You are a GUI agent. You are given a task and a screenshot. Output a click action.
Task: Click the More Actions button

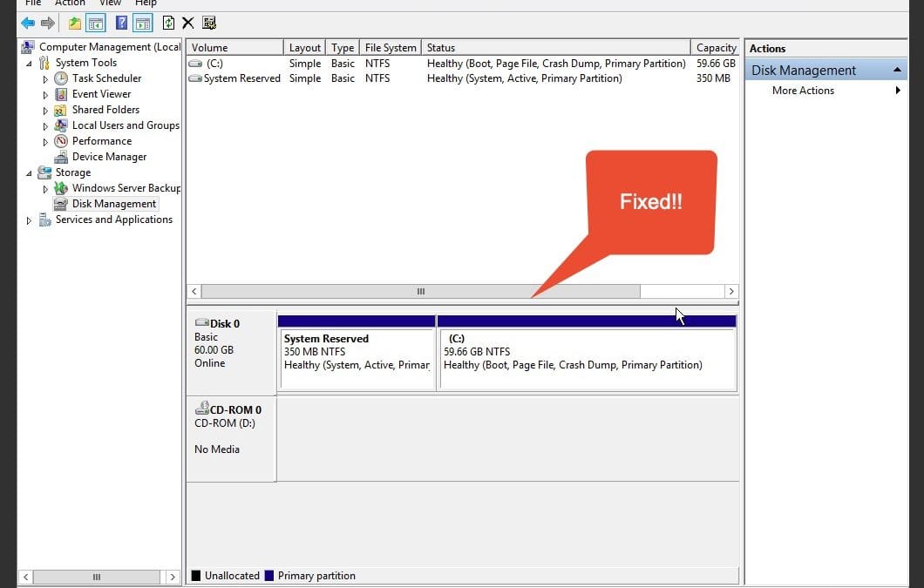click(803, 90)
